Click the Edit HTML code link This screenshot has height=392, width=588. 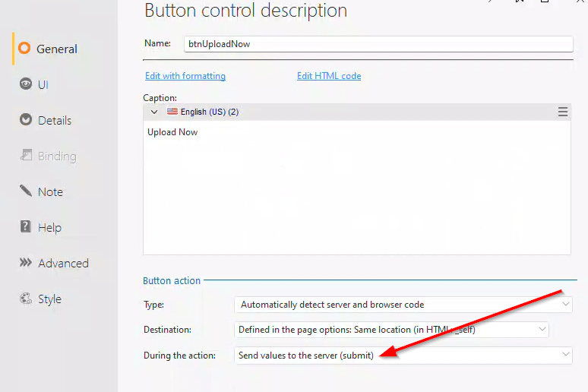click(329, 76)
